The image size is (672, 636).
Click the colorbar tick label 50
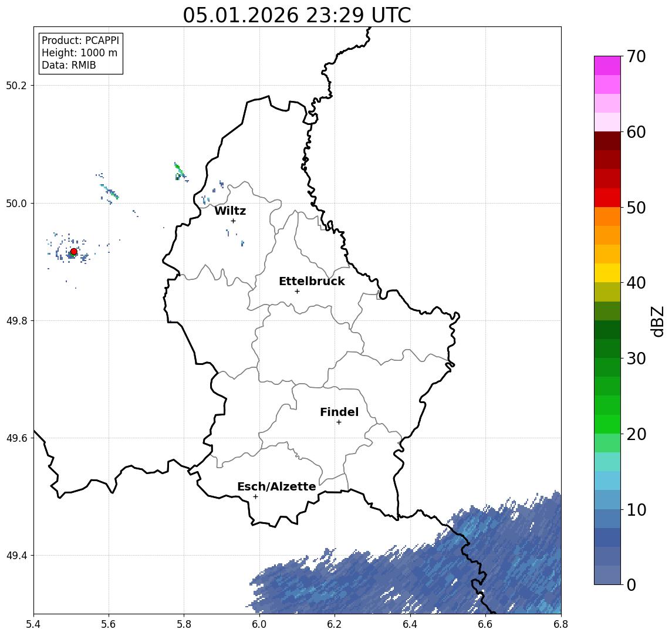click(636, 208)
